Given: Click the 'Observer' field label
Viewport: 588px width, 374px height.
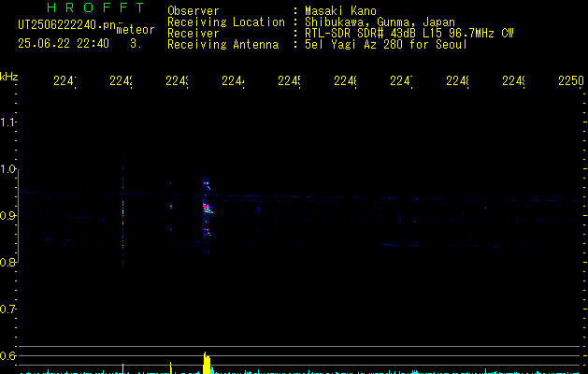Looking at the screenshot, I should click(194, 11).
